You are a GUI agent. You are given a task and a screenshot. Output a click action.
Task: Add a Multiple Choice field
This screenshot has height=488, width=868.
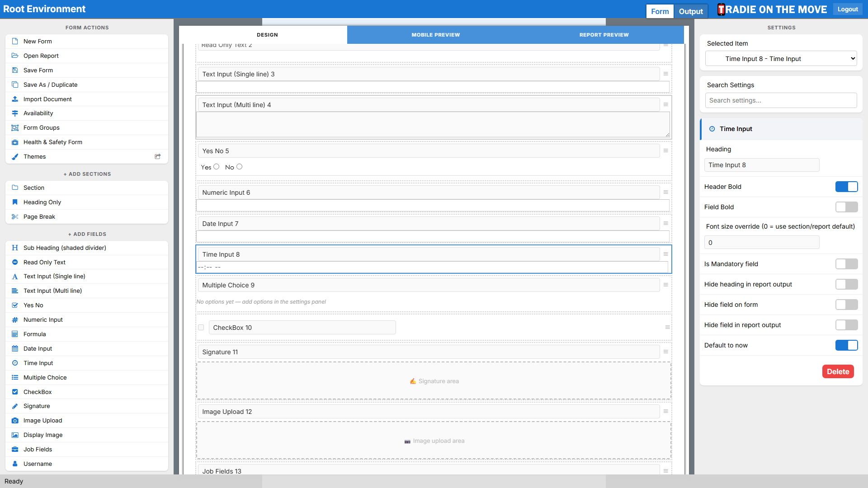tap(87, 378)
